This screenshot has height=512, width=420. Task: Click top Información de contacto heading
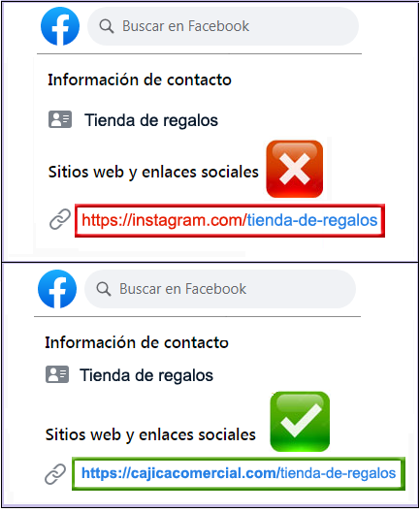(x=140, y=80)
